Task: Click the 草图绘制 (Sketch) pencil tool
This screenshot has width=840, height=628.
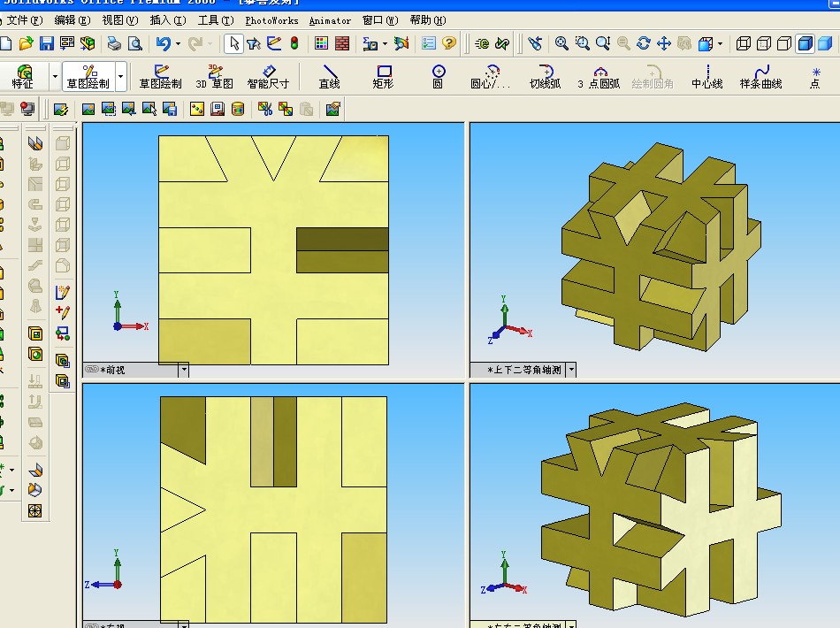Action: coord(160,77)
